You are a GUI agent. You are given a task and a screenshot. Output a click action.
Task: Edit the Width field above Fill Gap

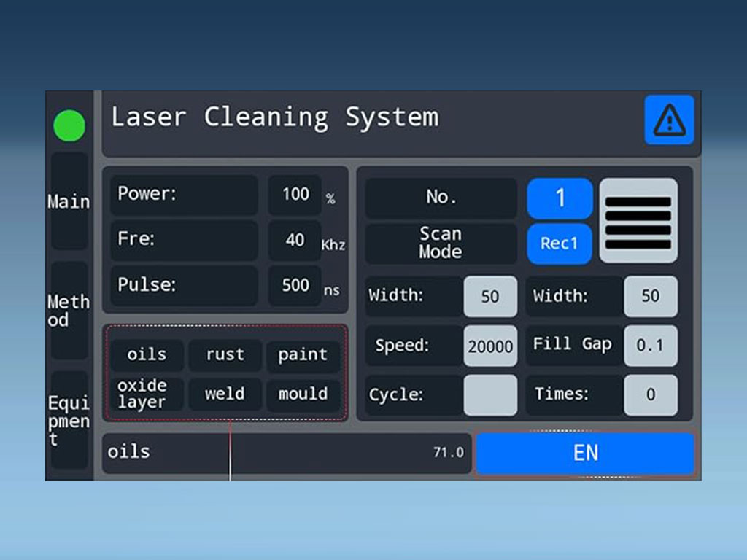point(651,296)
